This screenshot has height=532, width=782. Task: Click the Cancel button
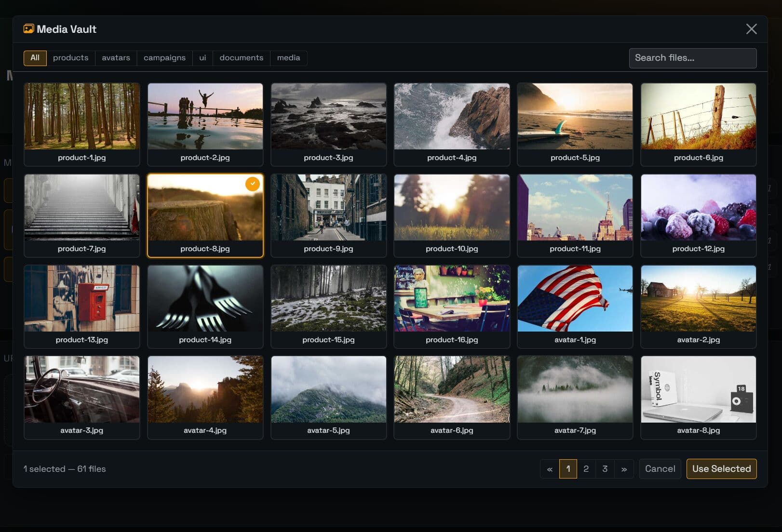tap(660, 468)
